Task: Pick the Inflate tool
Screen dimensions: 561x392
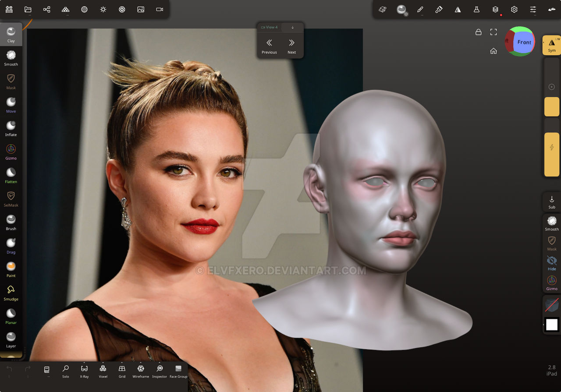Action: [11, 128]
